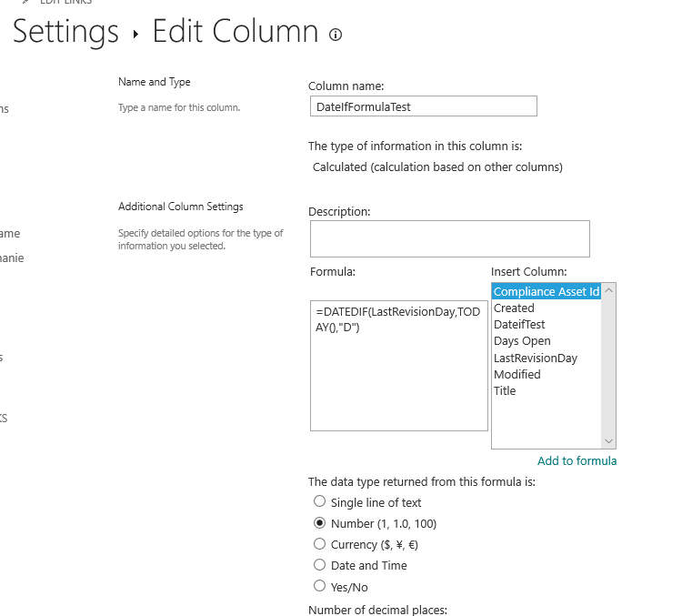Click the Insert Column list scroll up arrow

(x=608, y=290)
